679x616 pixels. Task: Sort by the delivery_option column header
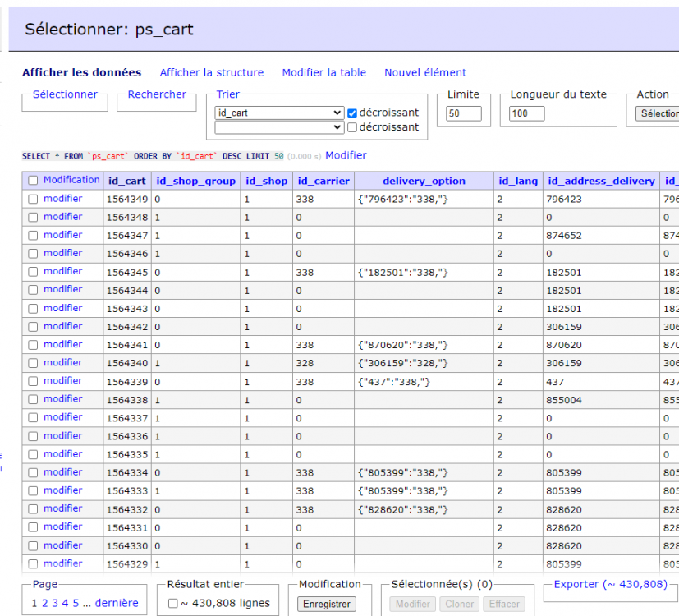424,181
